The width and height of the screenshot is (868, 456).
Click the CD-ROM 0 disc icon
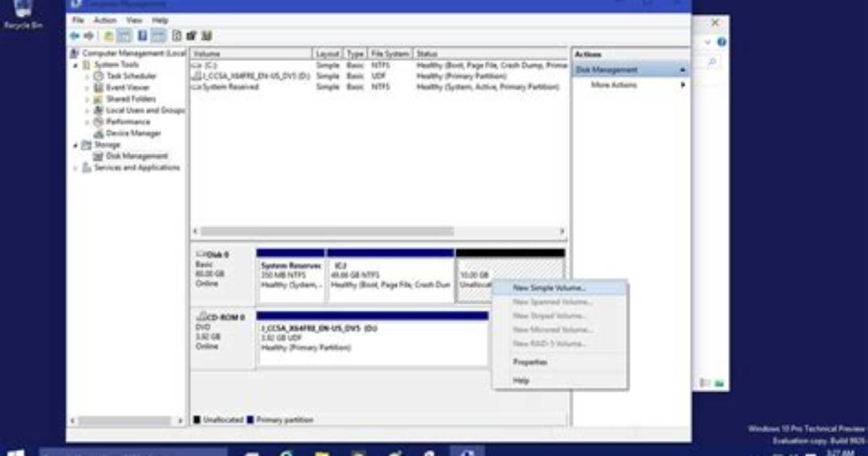pyautogui.click(x=202, y=317)
